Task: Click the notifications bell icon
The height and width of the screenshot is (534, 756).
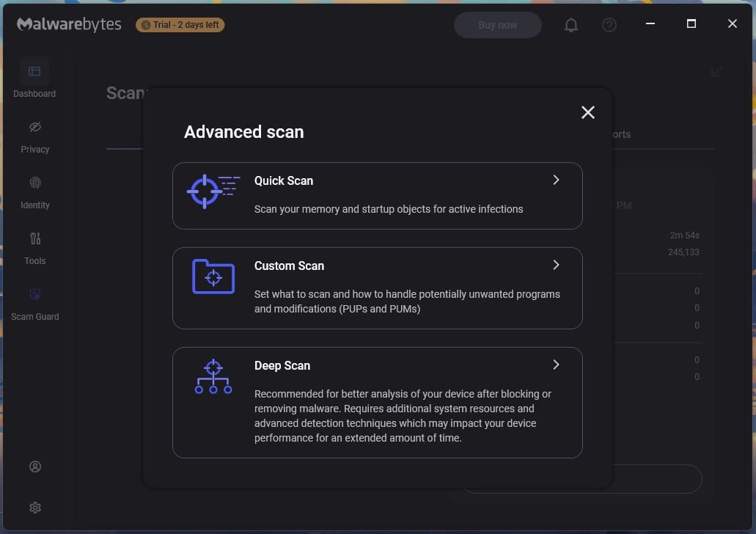Action: (571, 25)
